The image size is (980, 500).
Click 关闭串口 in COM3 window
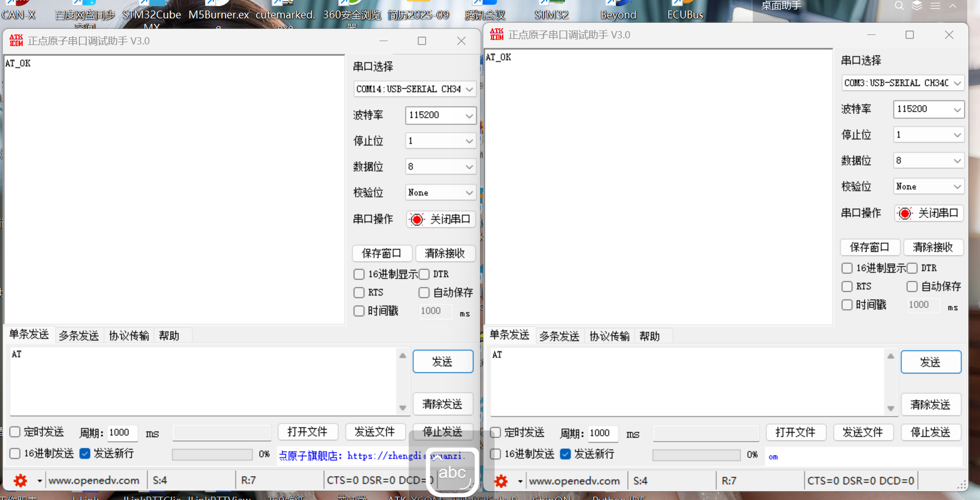click(x=929, y=213)
